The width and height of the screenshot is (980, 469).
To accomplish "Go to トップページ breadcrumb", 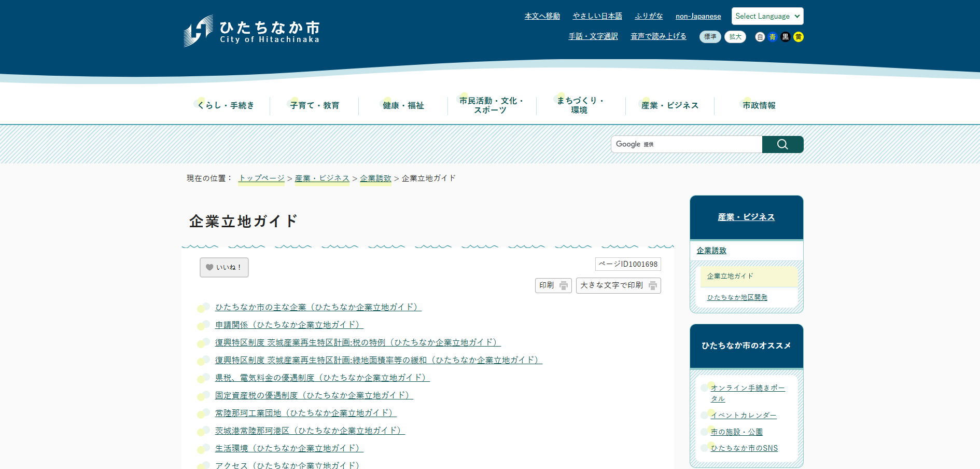I will pos(261,178).
